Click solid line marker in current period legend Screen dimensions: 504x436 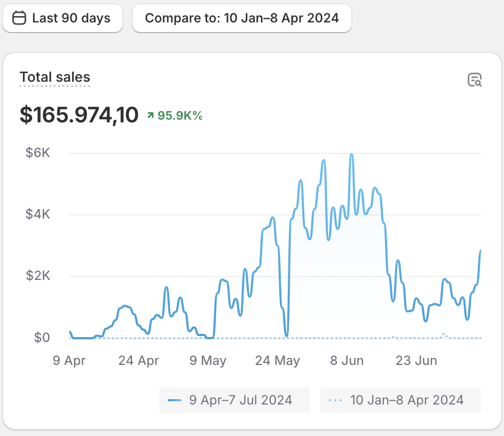175,400
